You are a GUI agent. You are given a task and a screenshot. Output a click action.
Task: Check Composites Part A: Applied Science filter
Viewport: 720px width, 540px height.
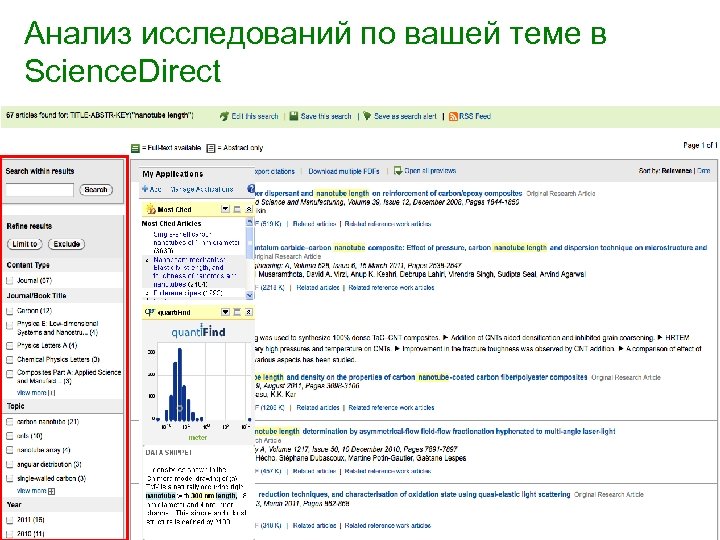10,374
